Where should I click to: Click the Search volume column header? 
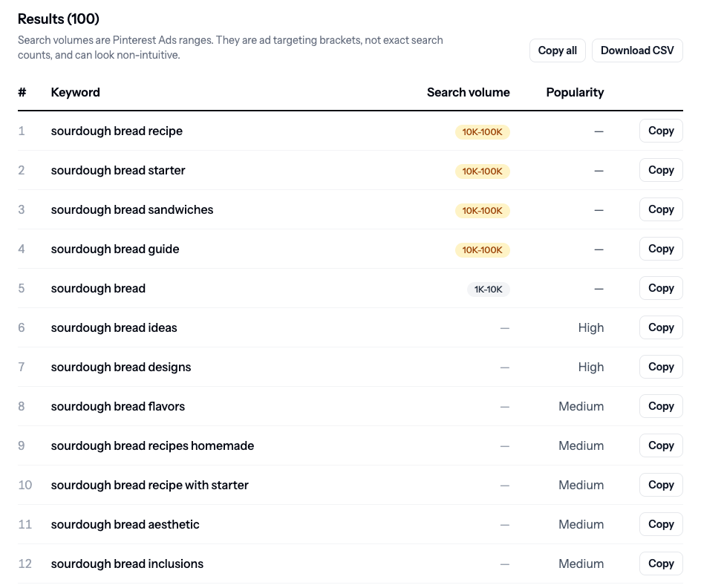[x=468, y=93]
